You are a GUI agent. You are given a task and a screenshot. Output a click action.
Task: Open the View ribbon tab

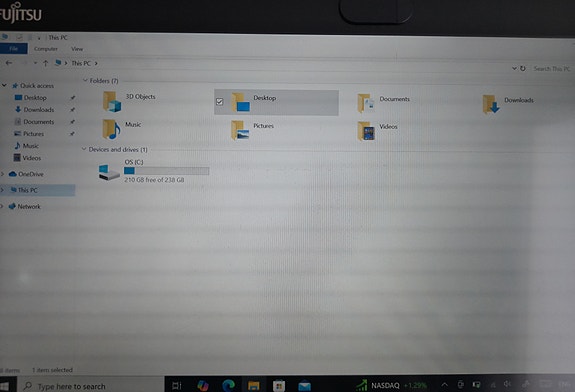point(77,49)
